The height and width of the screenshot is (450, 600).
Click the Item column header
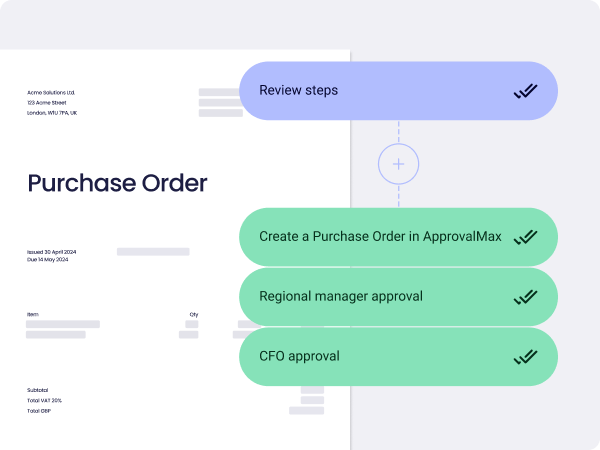(x=33, y=315)
